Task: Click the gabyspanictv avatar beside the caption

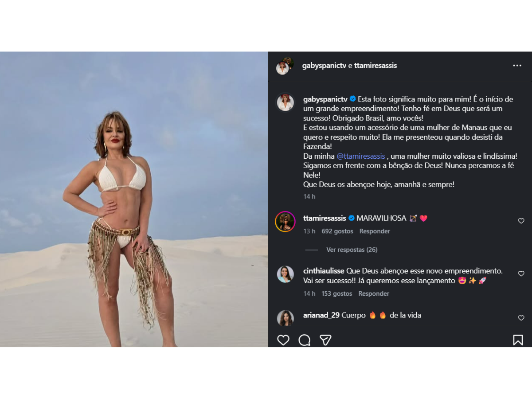Action: [285, 102]
